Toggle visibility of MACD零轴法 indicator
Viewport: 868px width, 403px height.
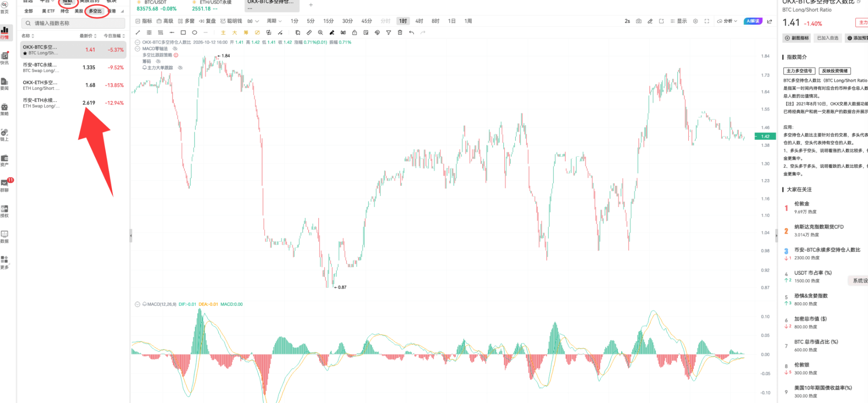click(x=175, y=49)
